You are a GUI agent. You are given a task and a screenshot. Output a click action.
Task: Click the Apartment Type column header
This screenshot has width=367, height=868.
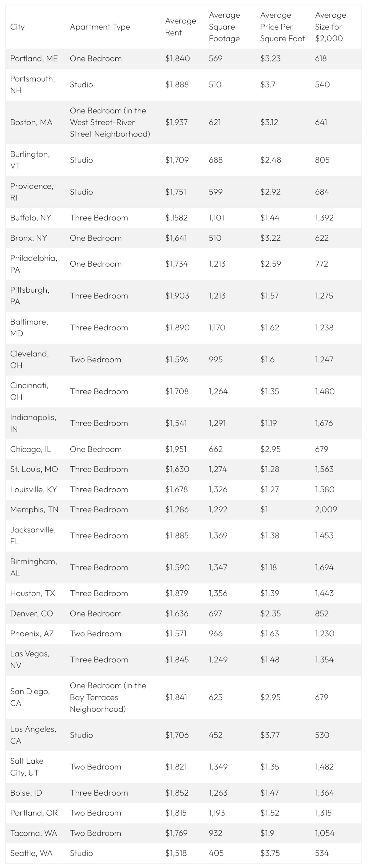[100, 27]
